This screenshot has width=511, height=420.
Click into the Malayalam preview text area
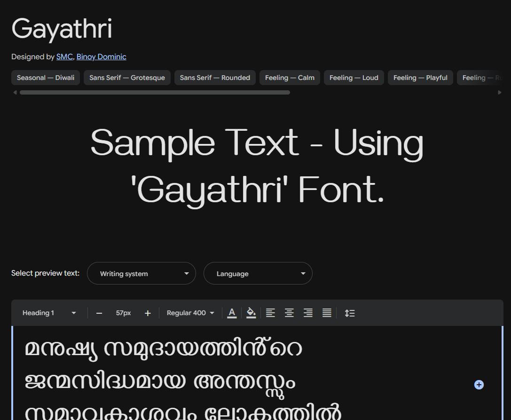pos(258,373)
